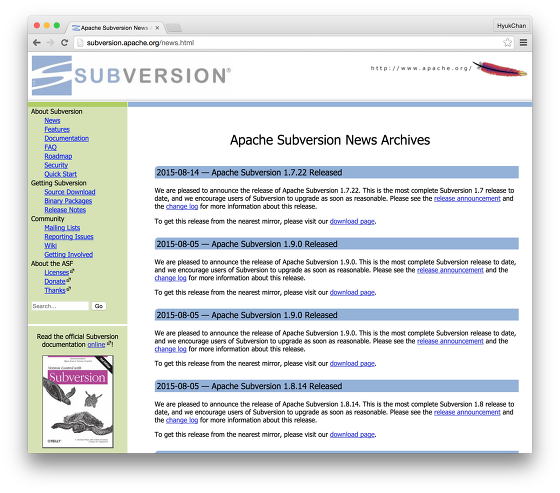Open the Documentation sidebar link
The image size is (560, 493).
[67, 138]
